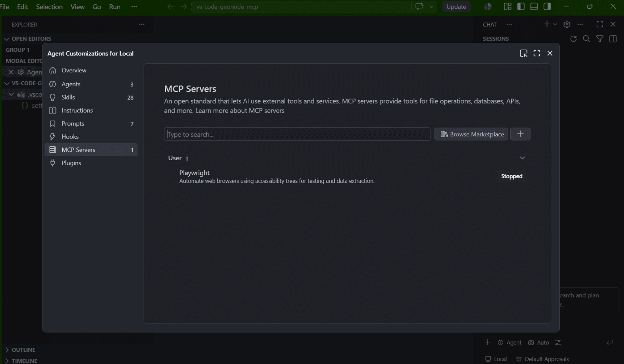Send chat message with the arrow icon

609,342
